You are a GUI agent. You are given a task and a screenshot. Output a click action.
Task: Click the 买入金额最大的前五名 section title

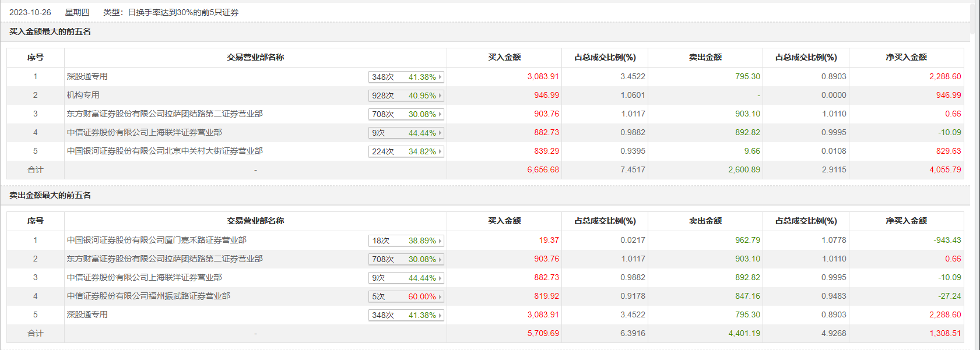[x=50, y=31]
